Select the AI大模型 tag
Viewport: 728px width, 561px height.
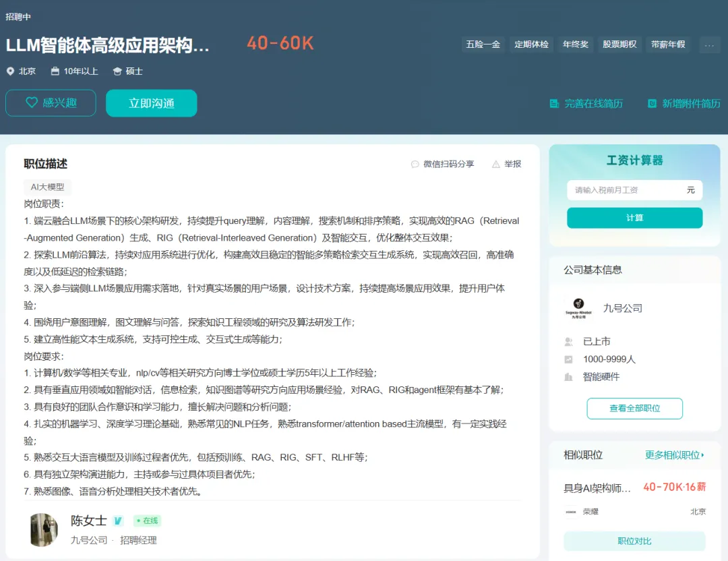point(48,187)
